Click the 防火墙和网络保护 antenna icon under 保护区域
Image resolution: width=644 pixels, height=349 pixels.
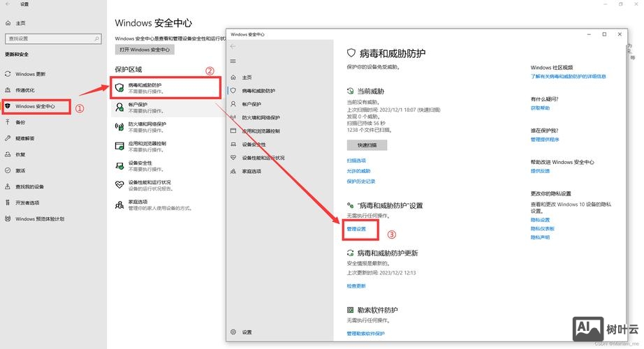click(119, 126)
